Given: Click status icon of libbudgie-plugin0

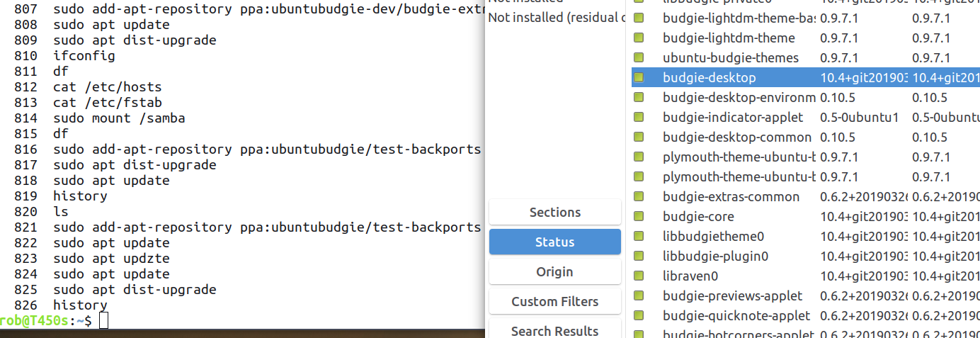Looking at the screenshot, I should 639,256.
